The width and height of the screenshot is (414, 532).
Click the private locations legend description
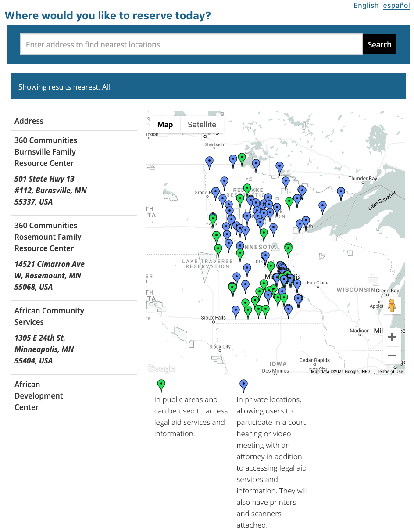[x=272, y=462]
